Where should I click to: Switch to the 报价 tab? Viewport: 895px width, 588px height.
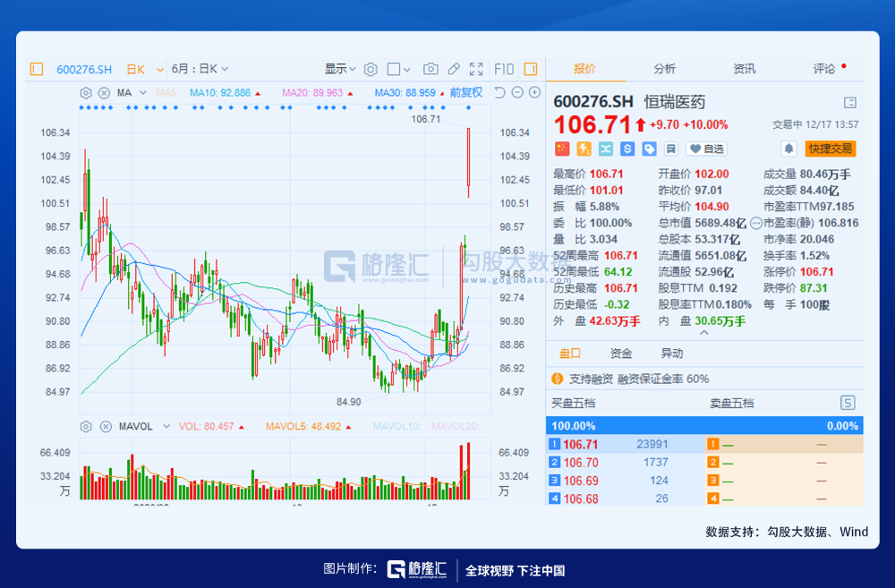[x=584, y=69]
